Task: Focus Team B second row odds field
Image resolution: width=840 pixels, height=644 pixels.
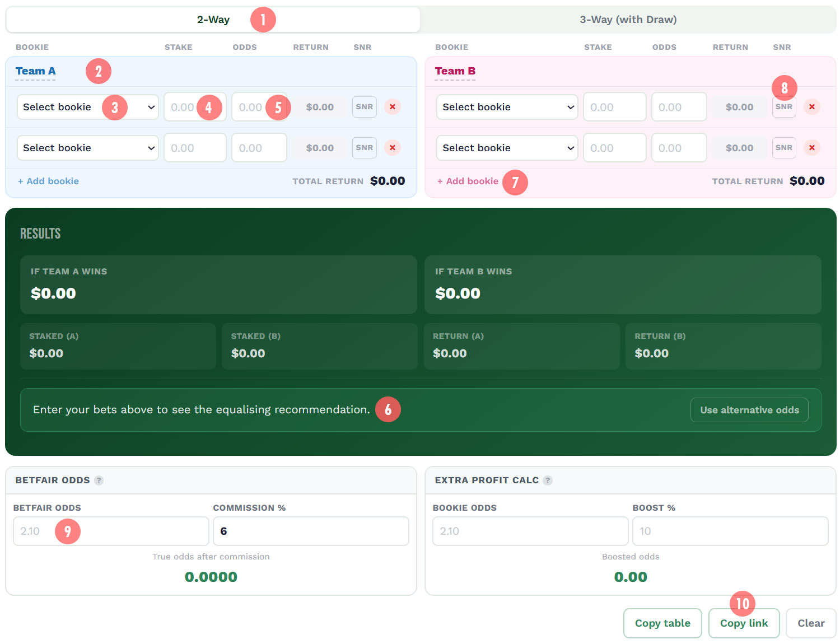Action: pyautogui.click(x=679, y=148)
